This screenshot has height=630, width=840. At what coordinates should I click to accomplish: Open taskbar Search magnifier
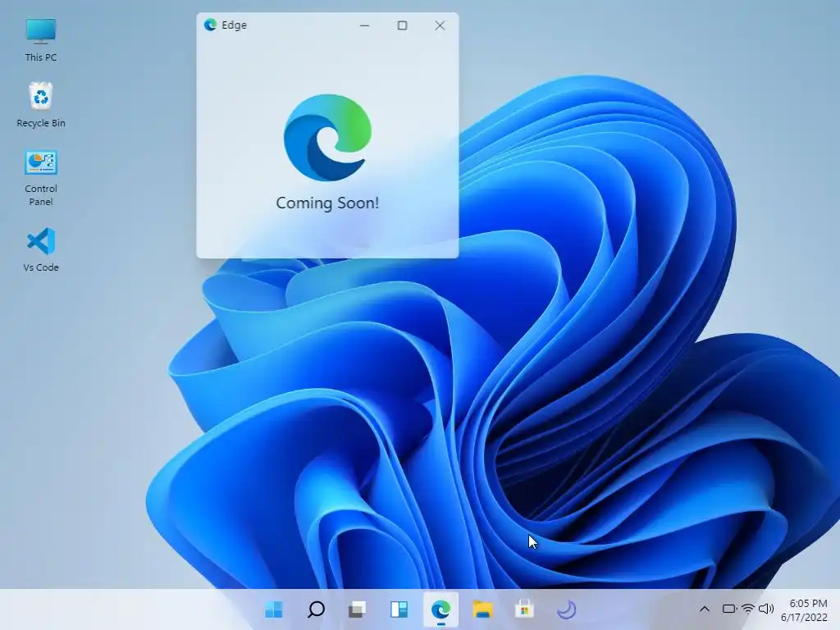point(316,609)
